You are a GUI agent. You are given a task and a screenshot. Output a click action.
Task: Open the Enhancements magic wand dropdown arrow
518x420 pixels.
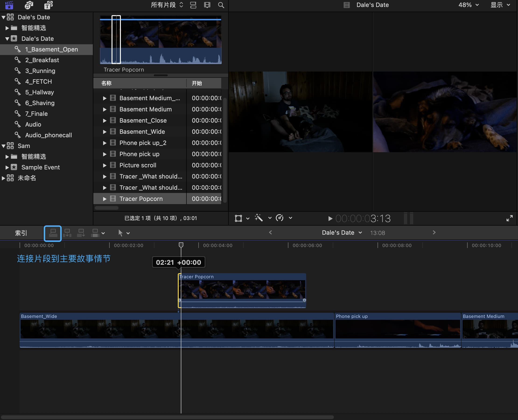270,218
